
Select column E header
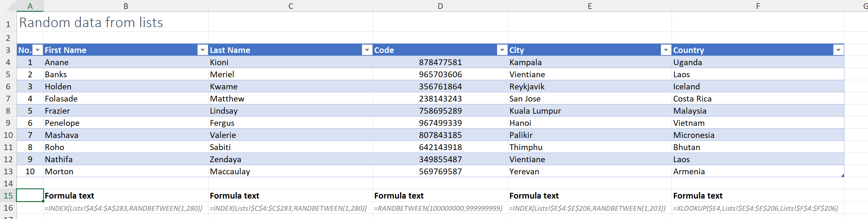pos(590,6)
